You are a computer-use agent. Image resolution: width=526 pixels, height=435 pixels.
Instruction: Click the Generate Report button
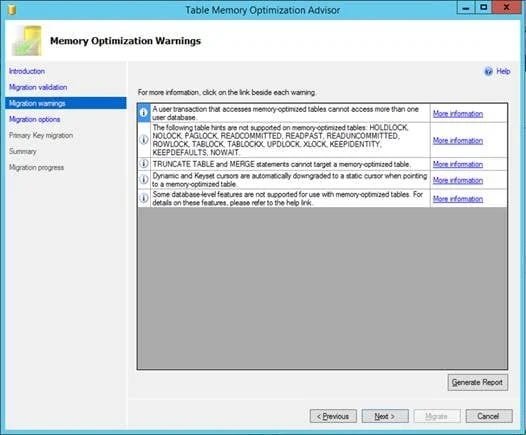click(x=478, y=382)
